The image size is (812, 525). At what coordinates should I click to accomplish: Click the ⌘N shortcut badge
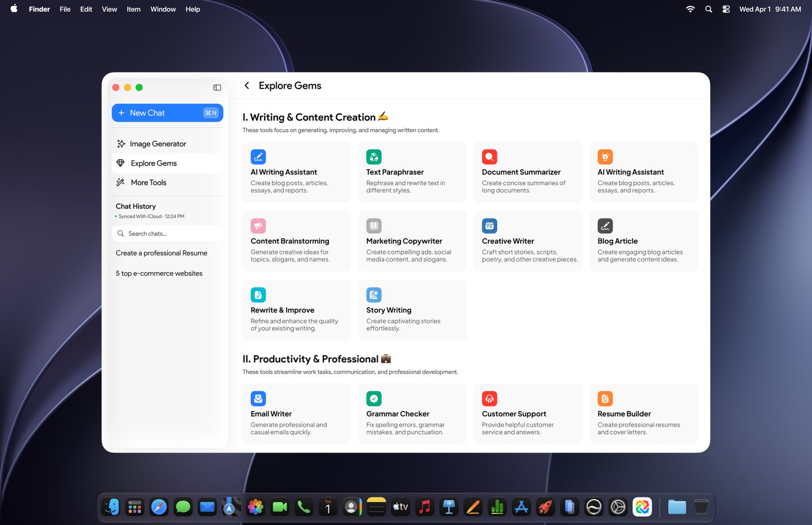pos(211,113)
